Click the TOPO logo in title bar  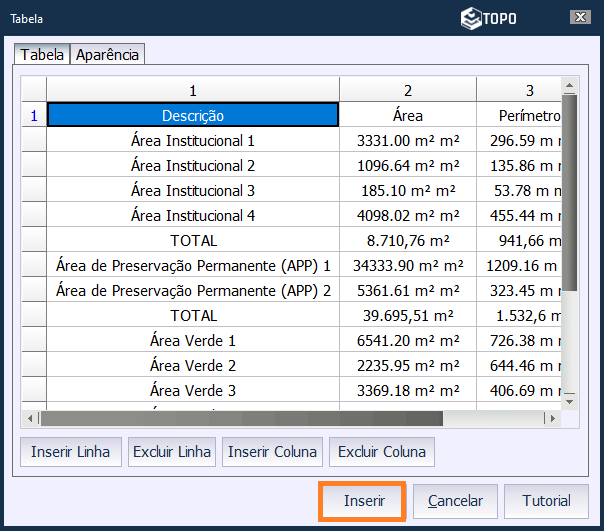pyautogui.click(x=488, y=18)
